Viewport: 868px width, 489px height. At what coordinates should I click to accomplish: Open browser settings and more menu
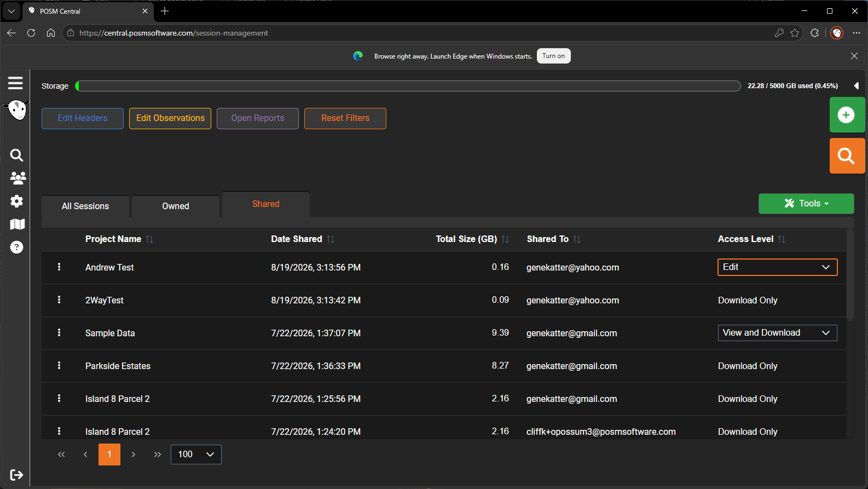[x=857, y=33]
